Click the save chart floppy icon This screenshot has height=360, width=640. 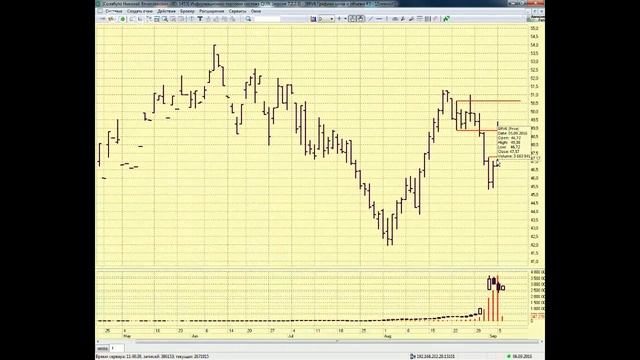(313, 19)
